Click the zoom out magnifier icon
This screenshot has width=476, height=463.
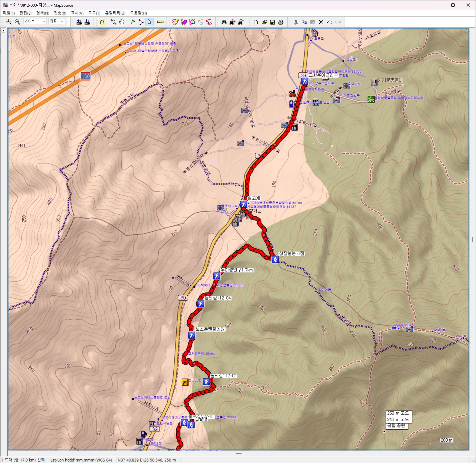coord(17,22)
